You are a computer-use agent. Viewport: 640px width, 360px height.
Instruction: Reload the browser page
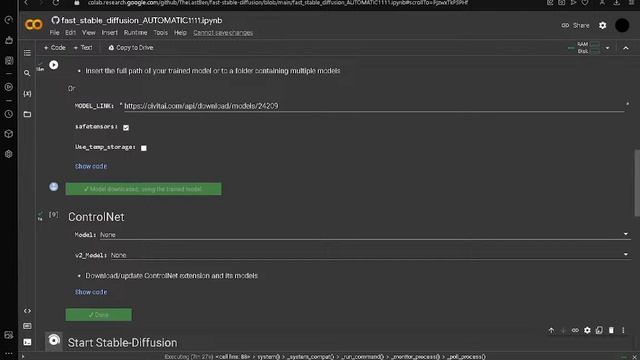pyautogui.click(x=56, y=2)
